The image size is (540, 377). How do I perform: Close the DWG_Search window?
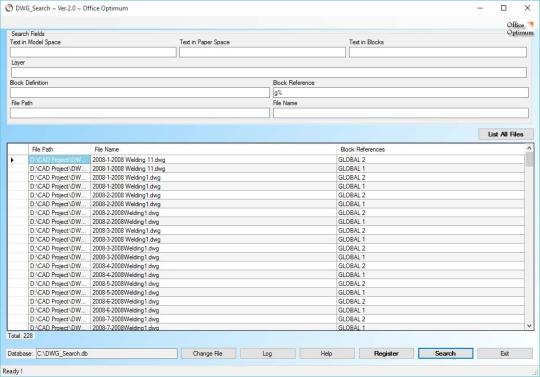[x=527, y=8]
